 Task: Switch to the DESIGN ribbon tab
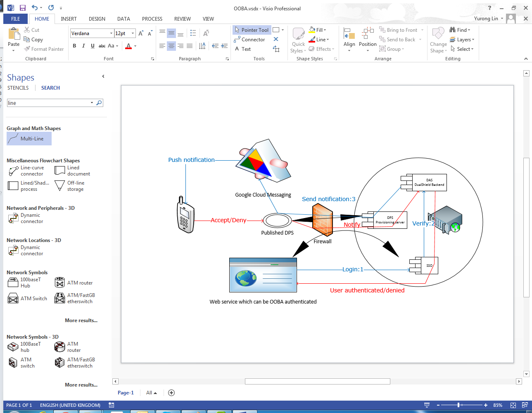pyautogui.click(x=97, y=19)
